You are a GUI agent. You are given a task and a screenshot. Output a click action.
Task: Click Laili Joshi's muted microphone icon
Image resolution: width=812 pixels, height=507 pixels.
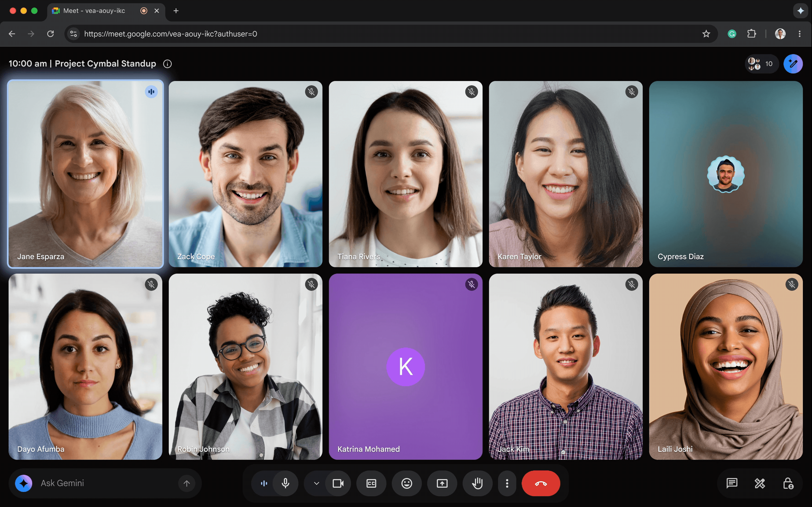pos(792,284)
